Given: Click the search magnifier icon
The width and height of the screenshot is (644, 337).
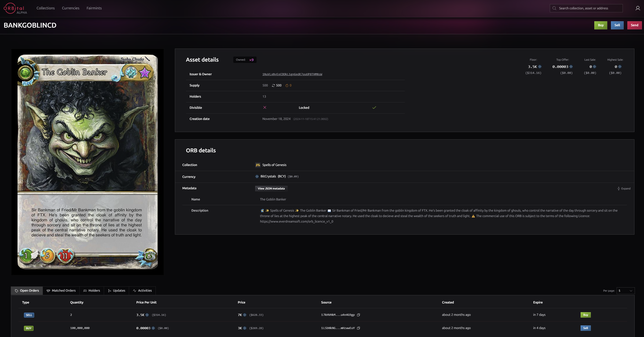Looking at the screenshot, I should pyautogui.click(x=554, y=8).
